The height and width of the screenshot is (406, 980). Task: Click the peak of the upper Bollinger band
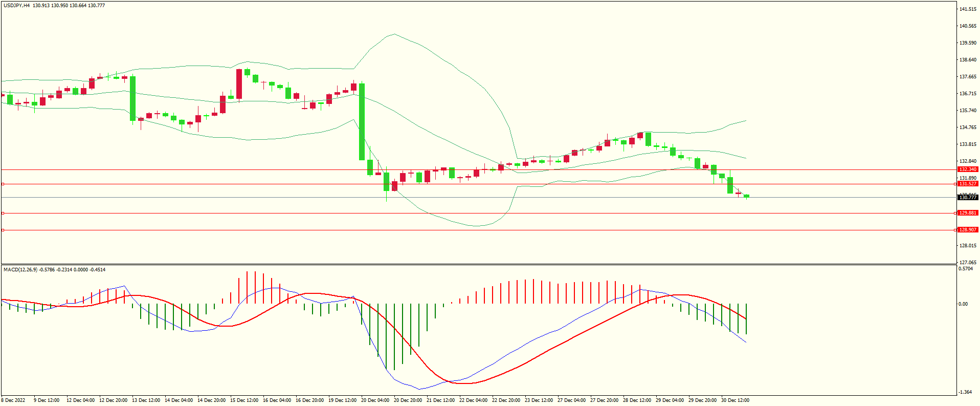[x=393, y=34]
